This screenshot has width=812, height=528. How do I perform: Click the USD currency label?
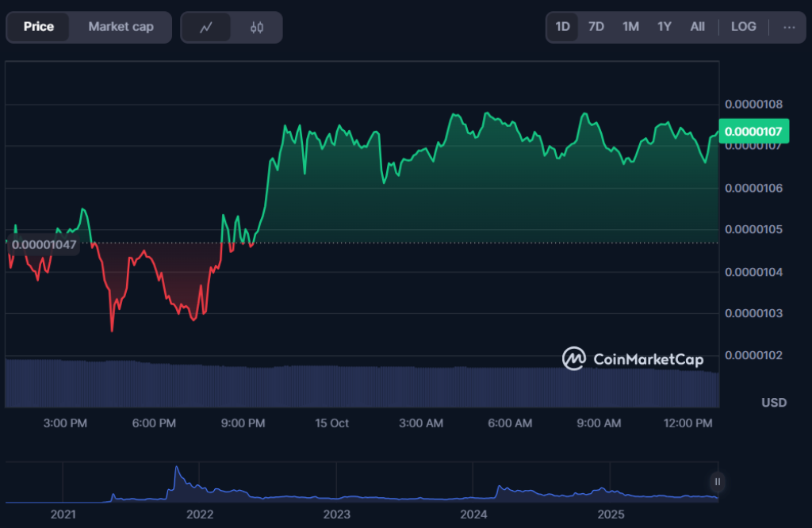tap(774, 403)
